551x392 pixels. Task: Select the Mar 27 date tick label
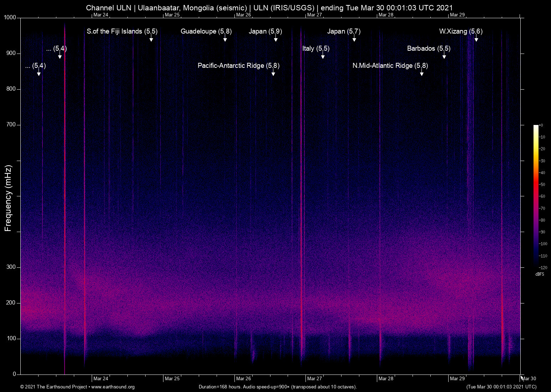pyautogui.click(x=315, y=378)
